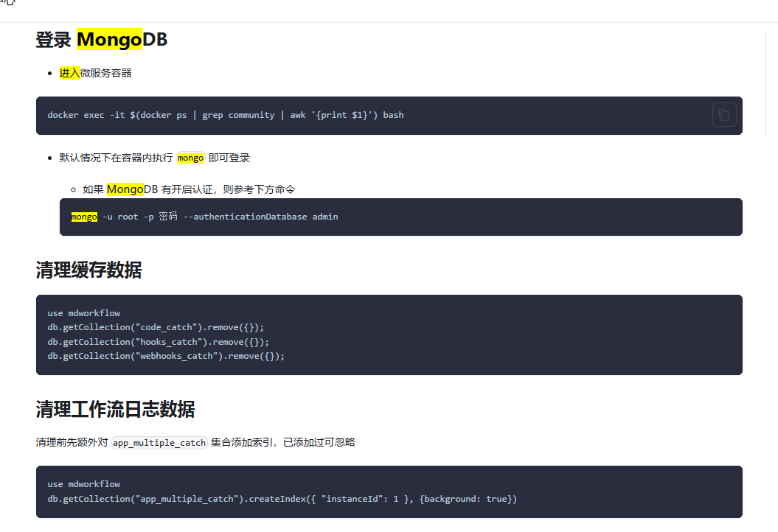Click the docker exec -it command line
The width and height of the screenshot is (778, 532).
coord(225,115)
